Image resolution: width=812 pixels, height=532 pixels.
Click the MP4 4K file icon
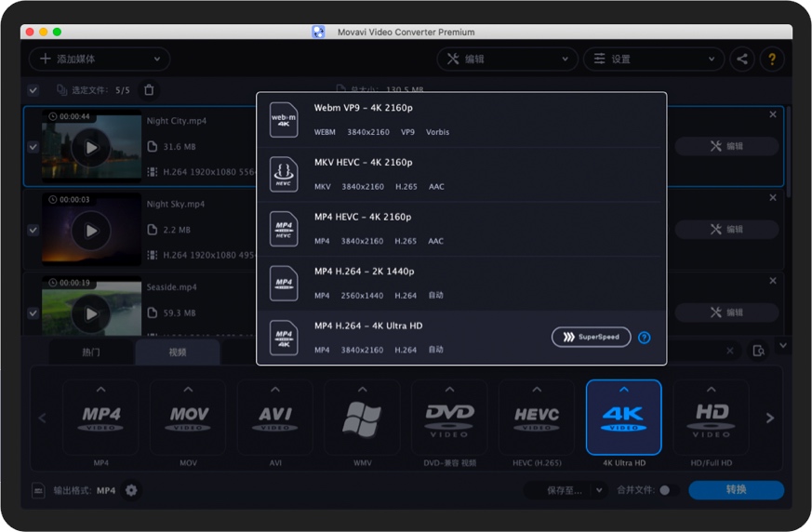tap(284, 338)
